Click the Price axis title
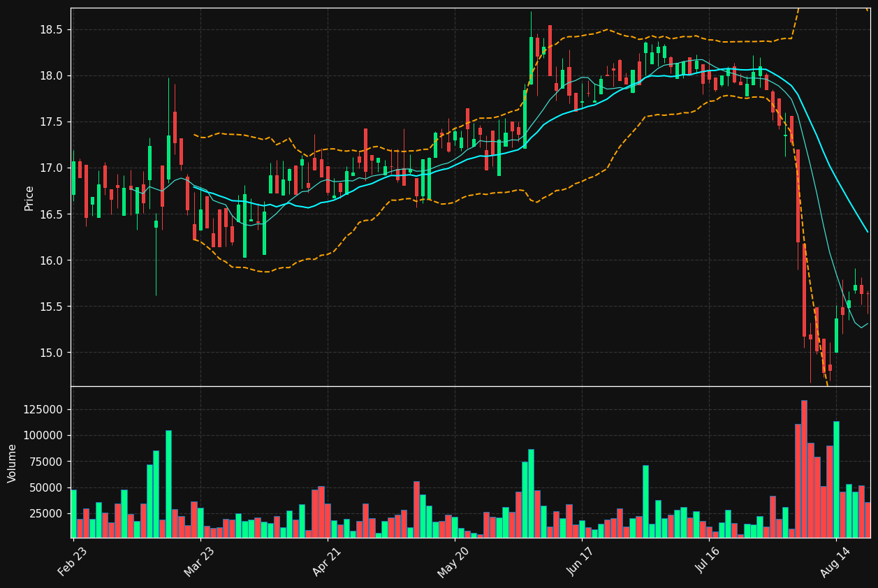Screen dimensions: 878x588 coord(29,198)
